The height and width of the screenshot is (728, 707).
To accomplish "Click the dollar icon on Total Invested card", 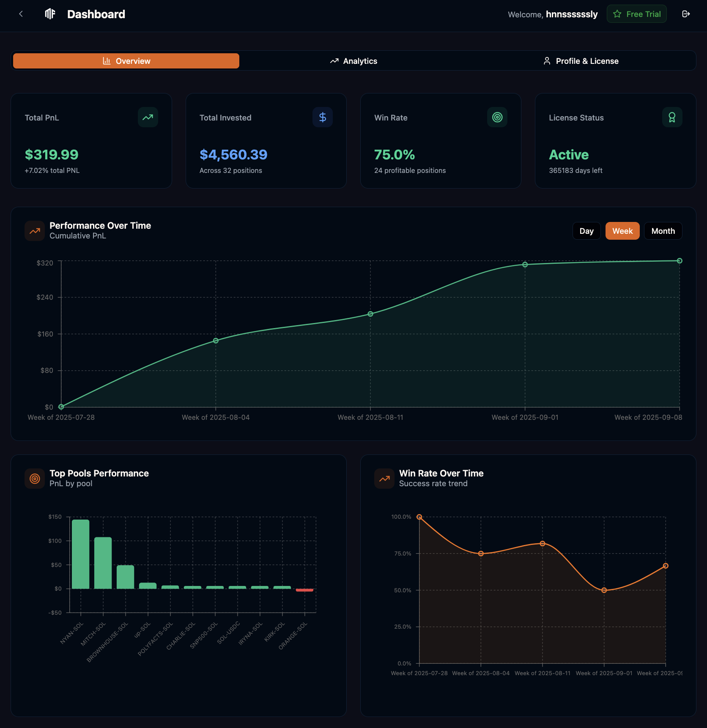I will click(x=322, y=117).
